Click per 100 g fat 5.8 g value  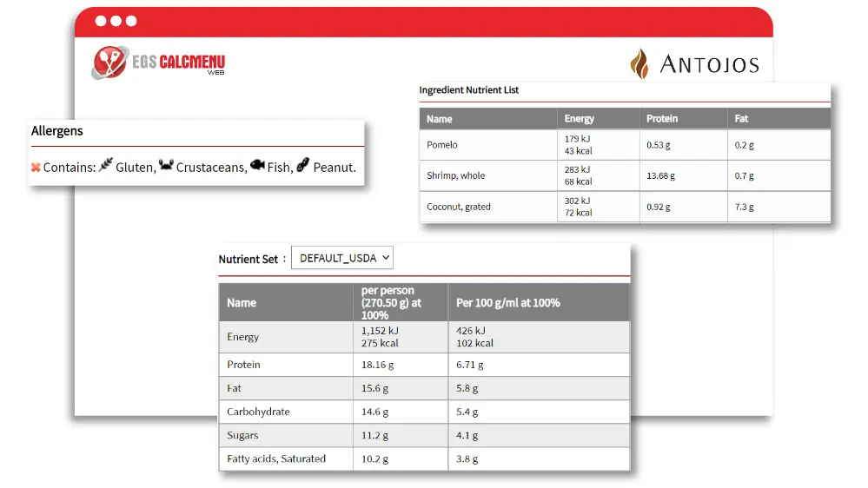[x=467, y=388]
